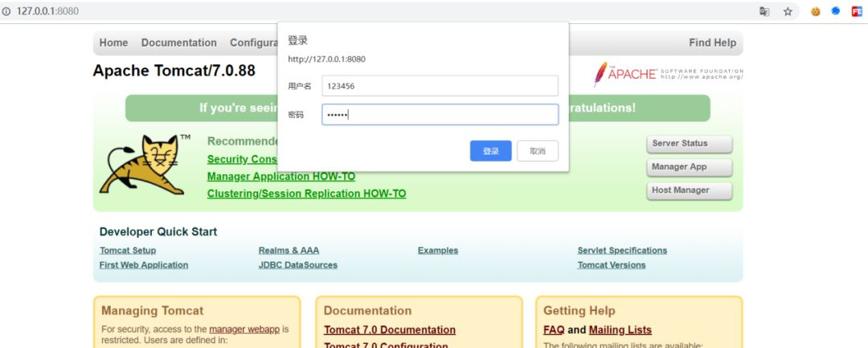The width and height of the screenshot is (868, 348).
Task: Open the Examples link
Action: [x=438, y=251]
